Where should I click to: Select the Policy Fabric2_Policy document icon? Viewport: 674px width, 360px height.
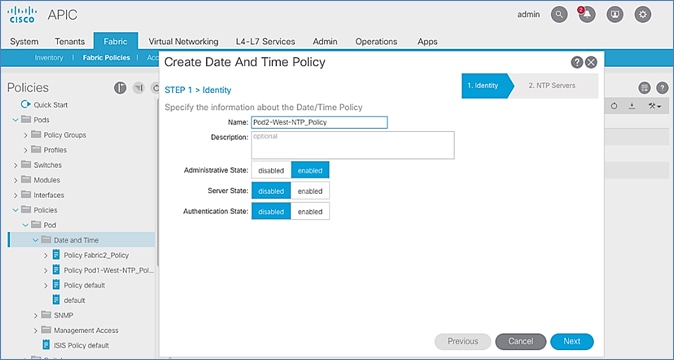tap(56, 255)
